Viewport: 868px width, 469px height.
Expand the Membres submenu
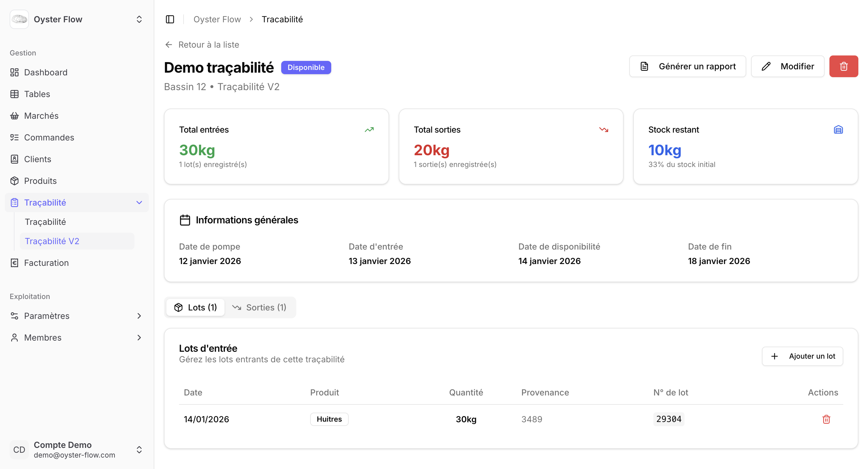click(139, 338)
